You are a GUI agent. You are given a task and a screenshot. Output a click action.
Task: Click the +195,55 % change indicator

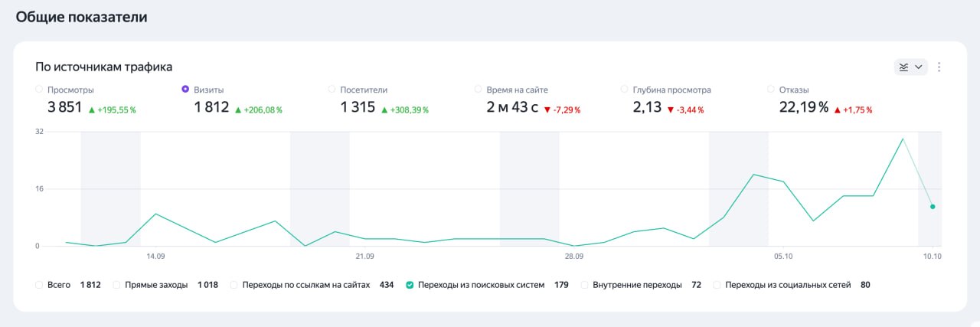112,110
